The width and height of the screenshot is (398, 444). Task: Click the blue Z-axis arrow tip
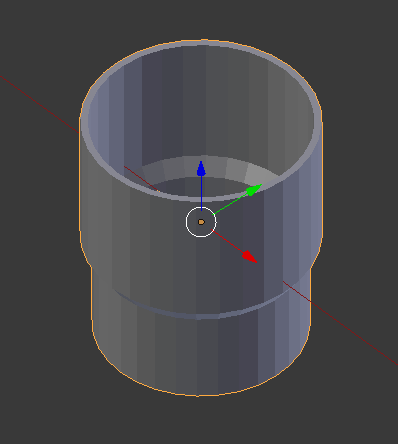201,168
